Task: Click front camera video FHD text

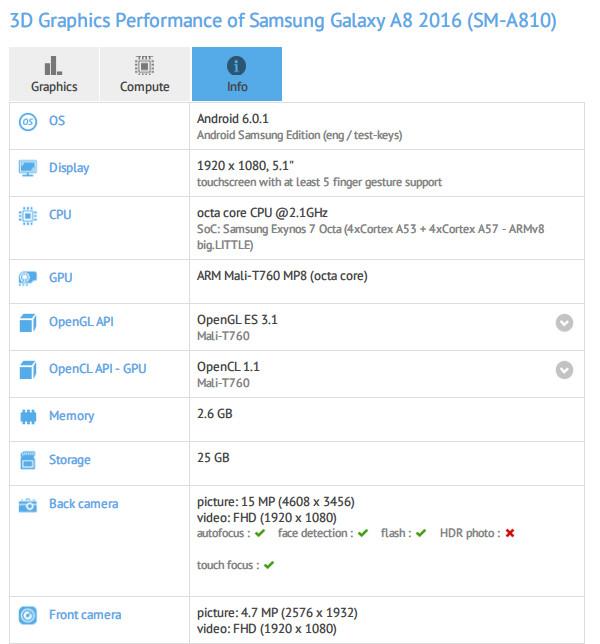Action: [267, 629]
